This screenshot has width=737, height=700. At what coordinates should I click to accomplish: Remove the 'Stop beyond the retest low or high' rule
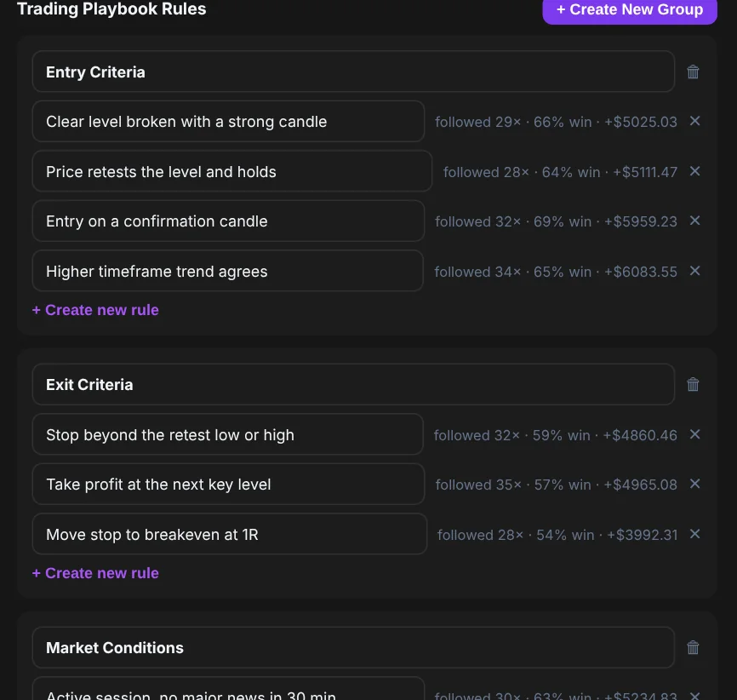click(x=694, y=434)
